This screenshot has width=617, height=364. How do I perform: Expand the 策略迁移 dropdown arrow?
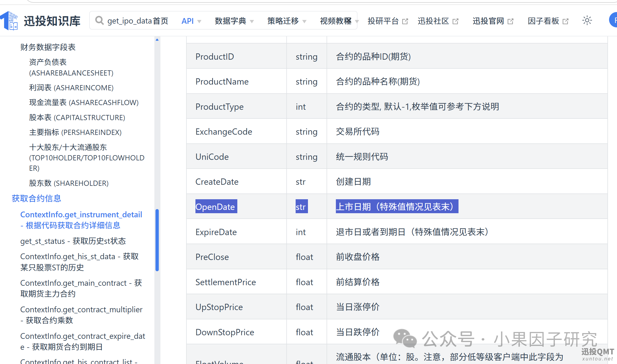[x=304, y=21]
